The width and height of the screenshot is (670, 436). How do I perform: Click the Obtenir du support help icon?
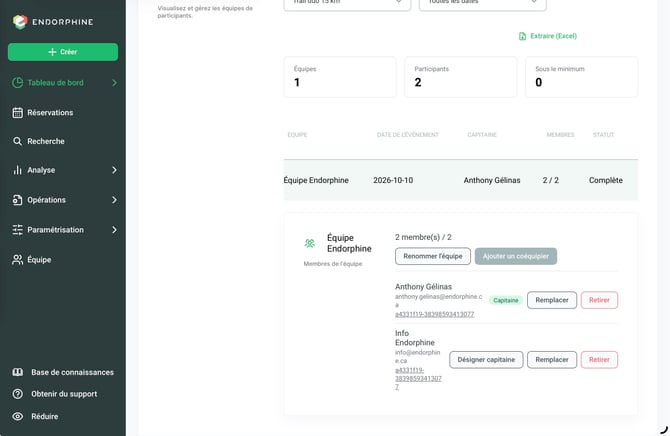coord(18,394)
